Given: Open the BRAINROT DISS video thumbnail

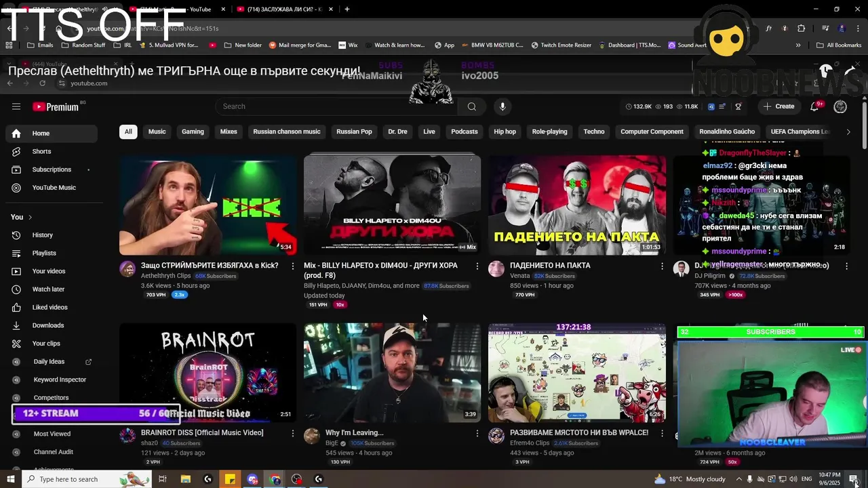Looking at the screenshot, I should [x=208, y=372].
